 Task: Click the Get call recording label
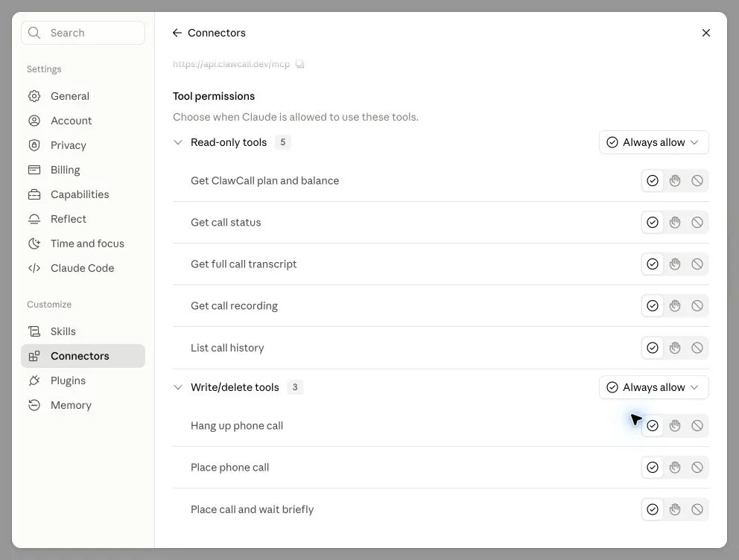pyautogui.click(x=234, y=305)
